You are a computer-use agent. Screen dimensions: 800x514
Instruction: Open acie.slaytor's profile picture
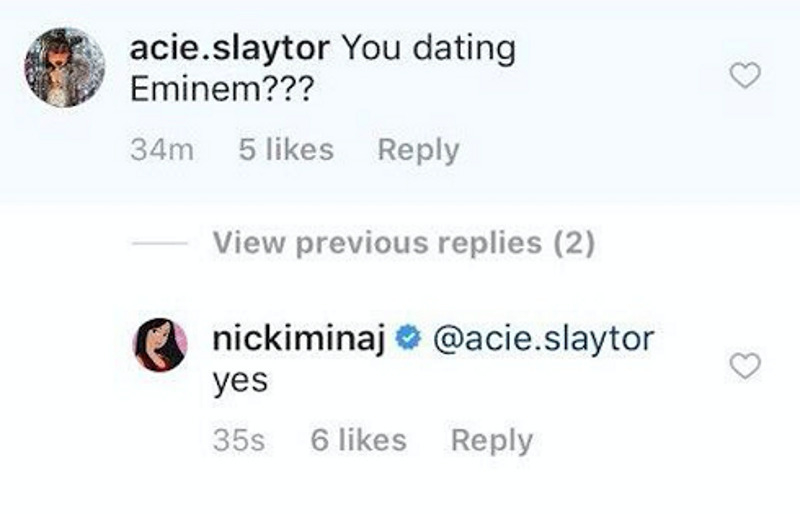(x=64, y=67)
